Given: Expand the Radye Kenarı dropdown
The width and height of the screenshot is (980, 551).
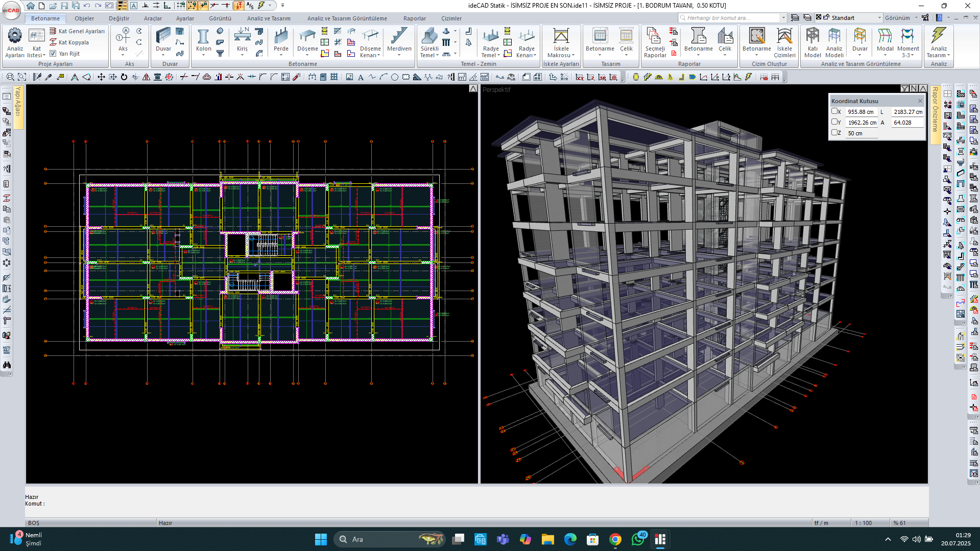Looking at the screenshot, I should pos(535,56).
